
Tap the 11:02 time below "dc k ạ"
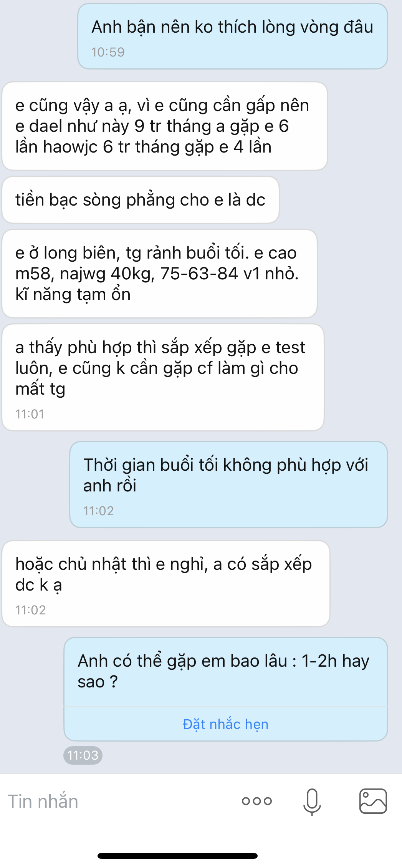31,610
